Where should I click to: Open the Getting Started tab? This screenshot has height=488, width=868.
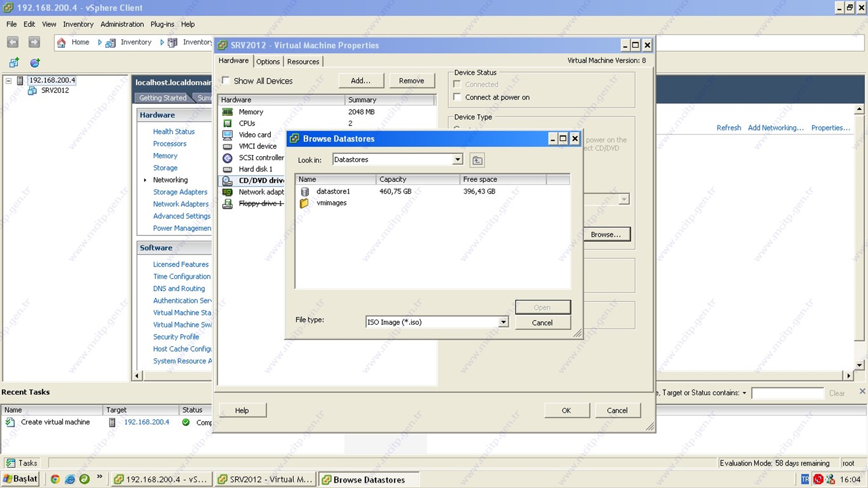click(163, 98)
